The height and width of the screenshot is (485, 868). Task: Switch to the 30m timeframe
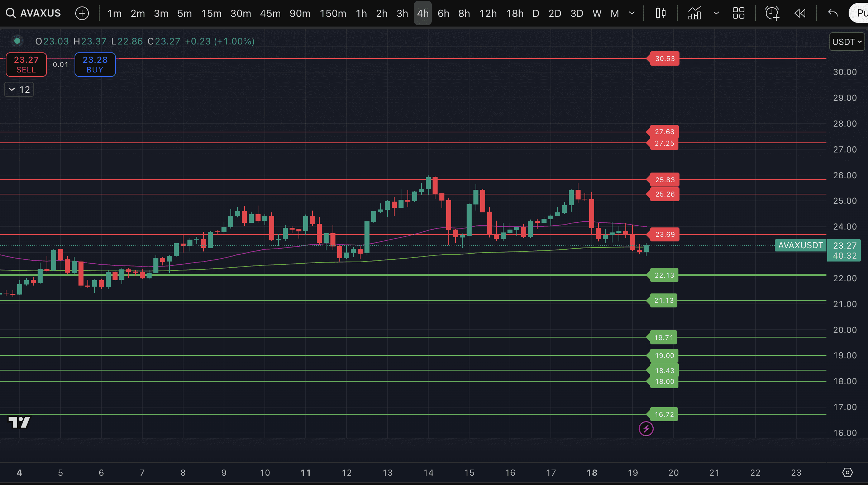[x=240, y=13]
